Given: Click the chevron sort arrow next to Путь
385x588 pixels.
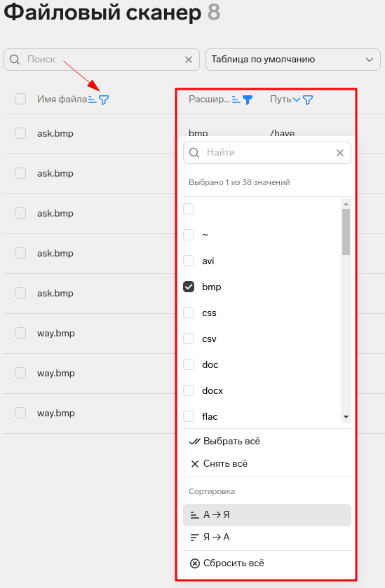Looking at the screenshot, I should coord(297,100).
